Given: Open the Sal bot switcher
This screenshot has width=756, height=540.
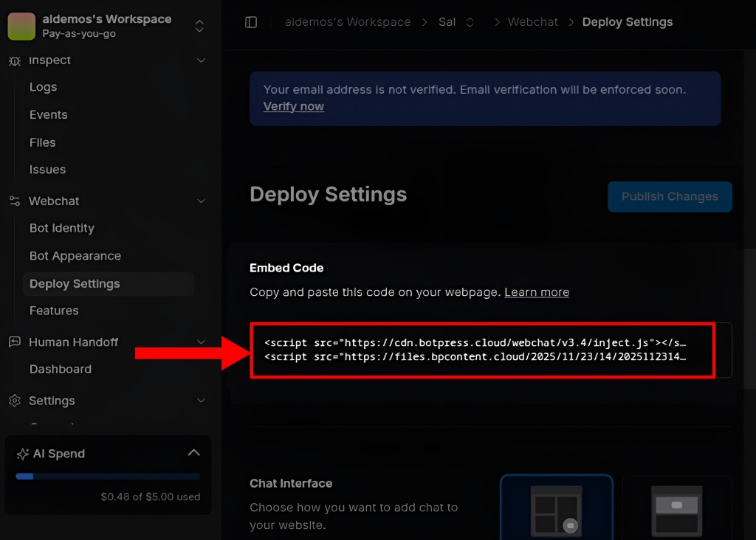Looking at the screenshot, I should pyautogui.click(x=470, y=22).
